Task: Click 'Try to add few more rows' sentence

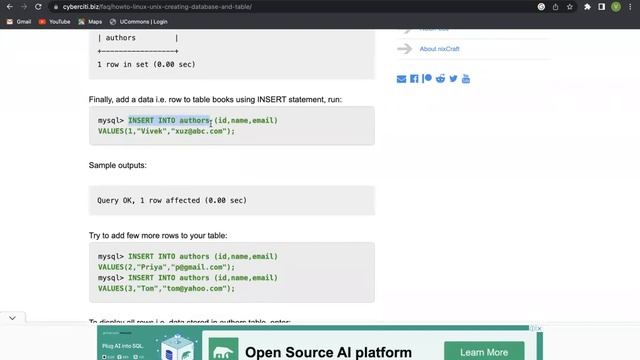Action: pos(158,236)
